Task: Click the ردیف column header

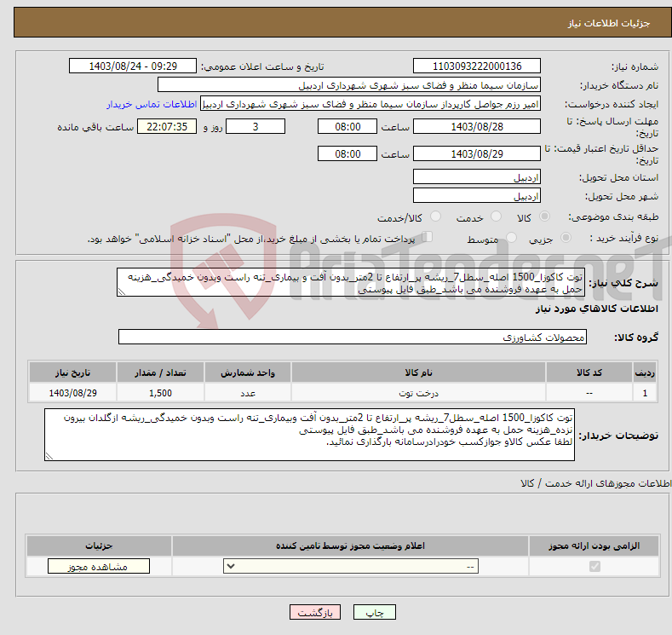Action: click(645, 372)
